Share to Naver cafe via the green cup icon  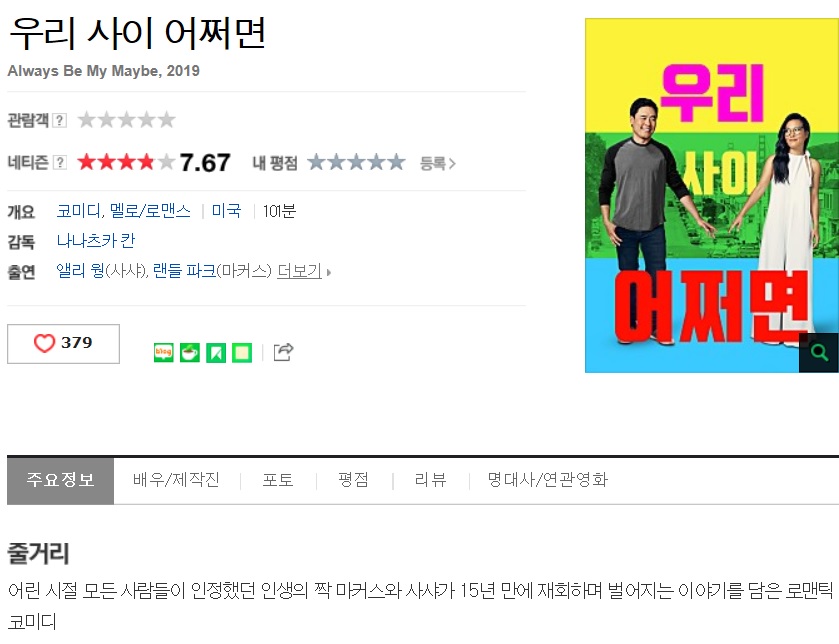[189, 352]
